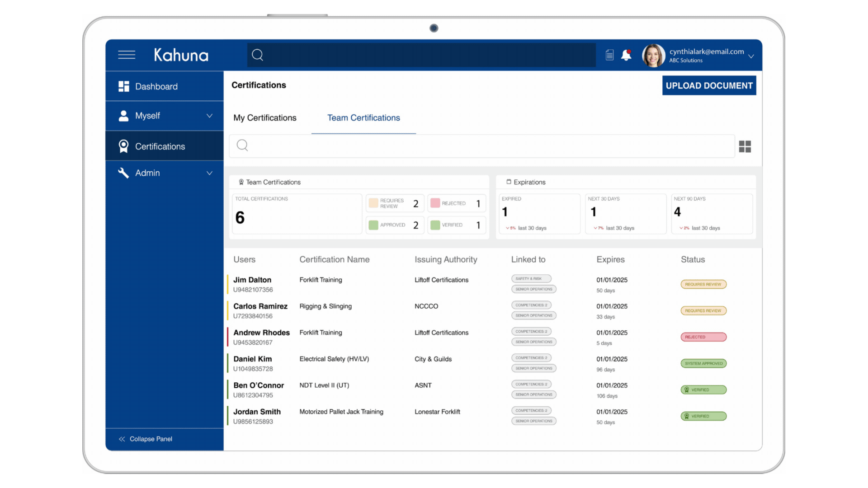Click cynthialark@email.com account name
Screen dimensions: 868x488
click(x=707, y=52)
